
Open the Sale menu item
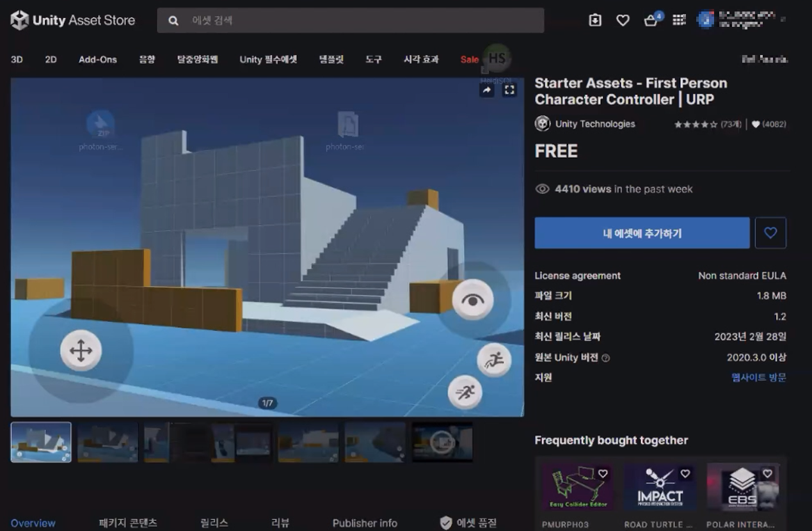tap(469, 59)
